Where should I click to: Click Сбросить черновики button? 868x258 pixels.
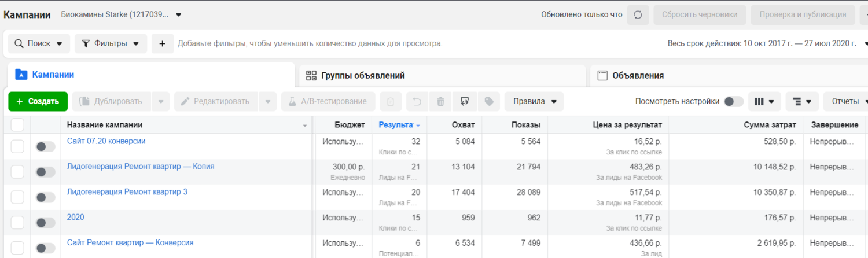(x=700, y=15)
